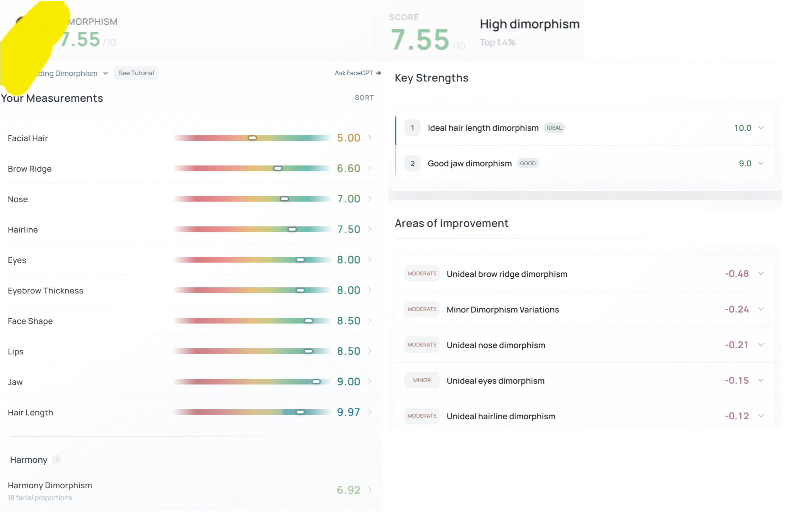796x532 pixels.
Task: Click the arrow beside Harmony Dimorphism 6.92
Action: 370,490
